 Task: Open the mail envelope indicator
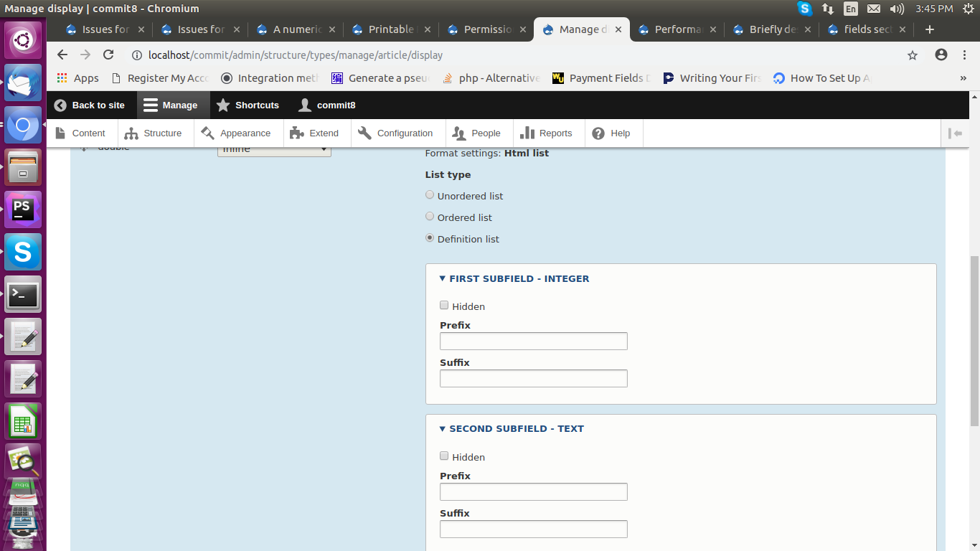[x=873, y=9]
